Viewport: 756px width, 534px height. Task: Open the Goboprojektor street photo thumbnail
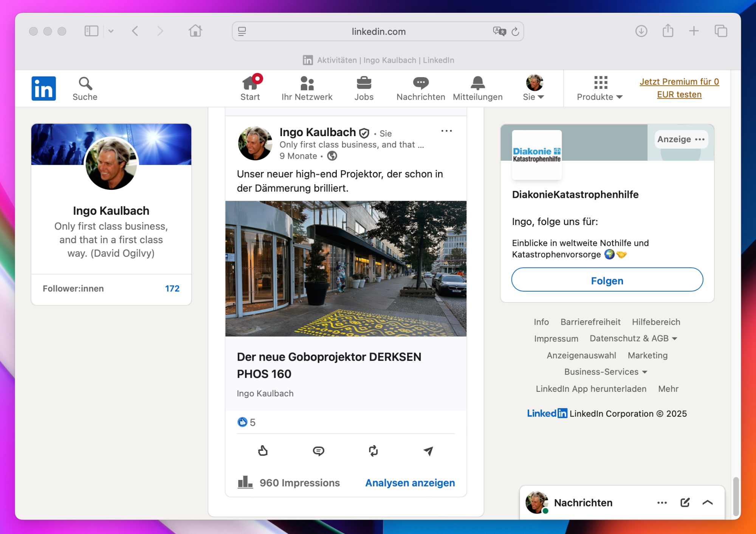click(x=345, y=269)
